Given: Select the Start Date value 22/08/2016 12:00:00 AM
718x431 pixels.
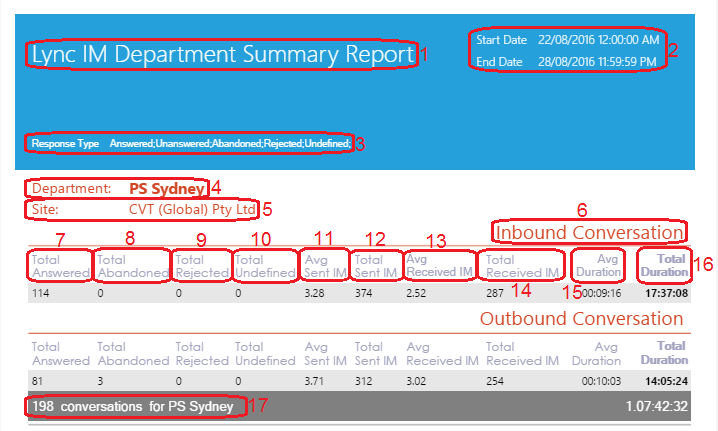Looking at the screenshot, I should point(598,40).
